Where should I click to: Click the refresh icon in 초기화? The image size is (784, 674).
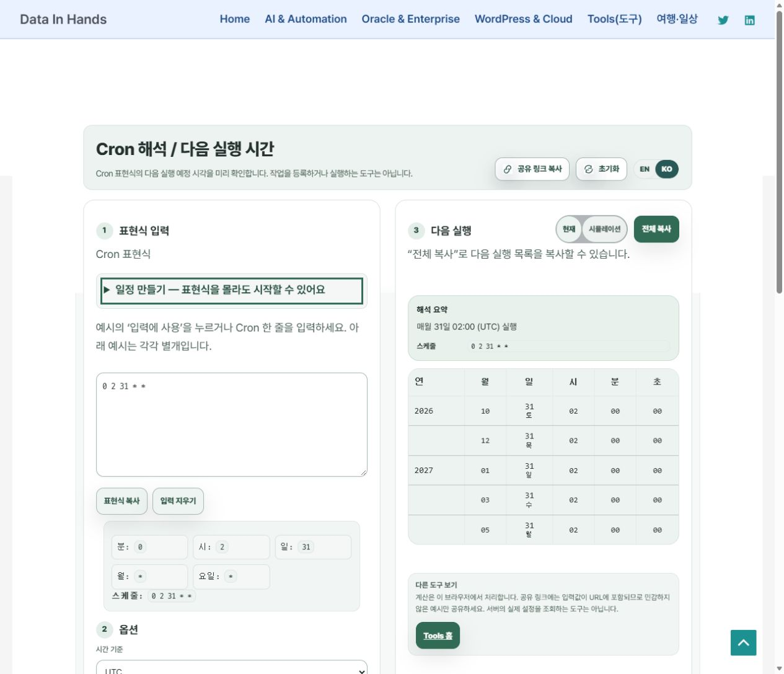coord(589,169)
